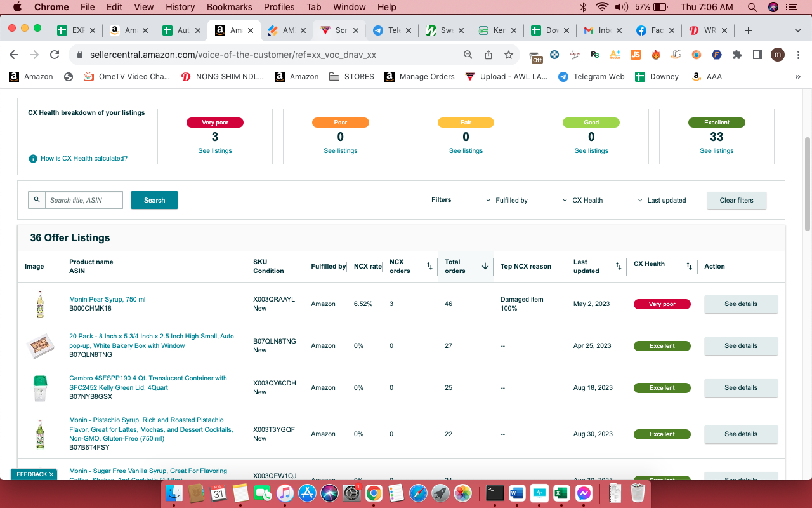The width and height of the screenshot is (812, 508).
Task: Open the Chrome extensions puzzle menu
Action: [737, 55]
